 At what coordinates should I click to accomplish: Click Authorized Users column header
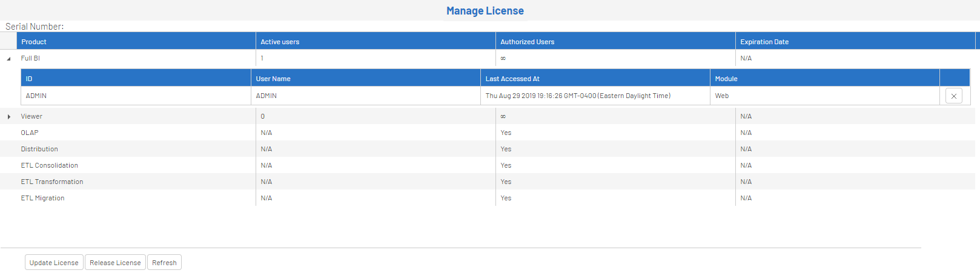(527, 42)
